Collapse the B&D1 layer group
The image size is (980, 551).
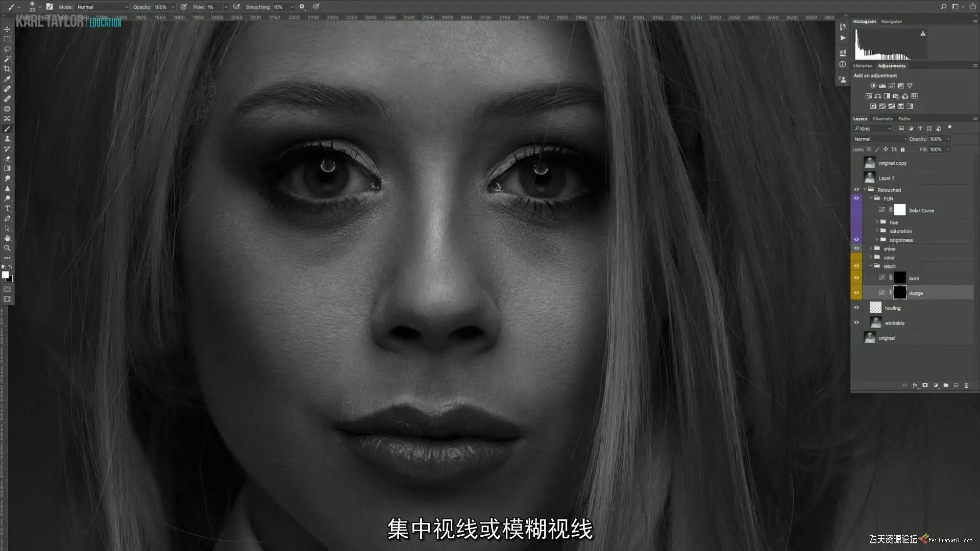click(871, 266)
